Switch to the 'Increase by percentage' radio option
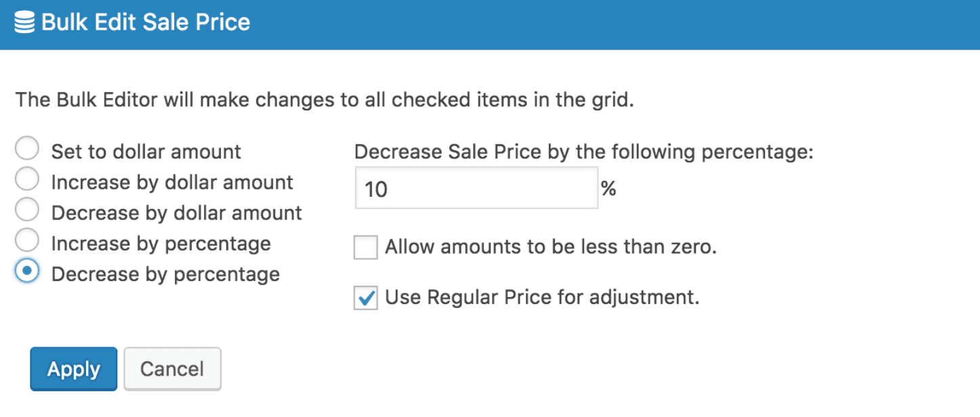This screenshot has height=417, width=980. click(x=27, y=241)
